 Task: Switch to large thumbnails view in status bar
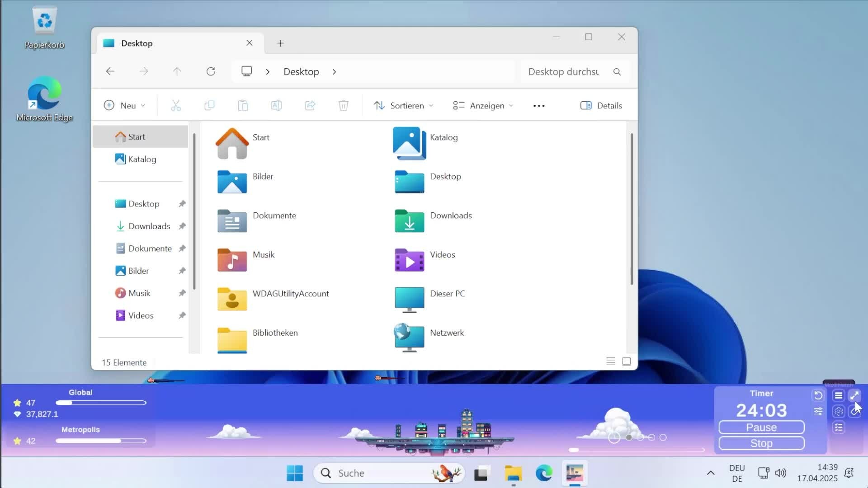[627, 361]
